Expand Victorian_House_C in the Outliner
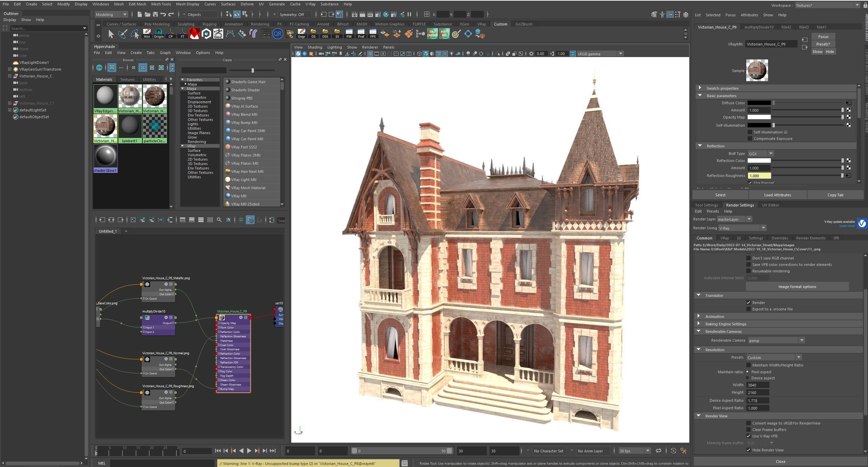This screenshot has width=868, height=467. (x=10, y=76)
